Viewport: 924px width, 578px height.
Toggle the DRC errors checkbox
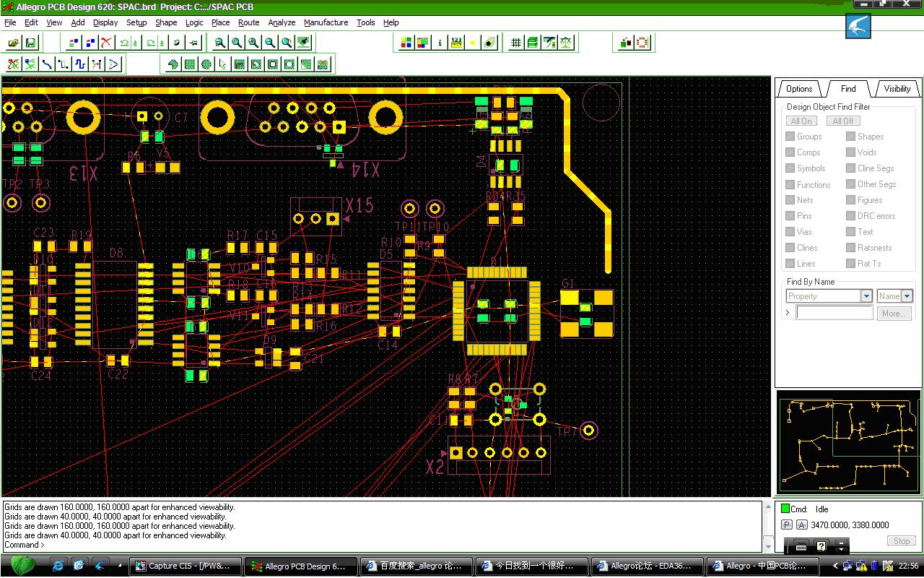pyautogui.click(x=851, y=216)
